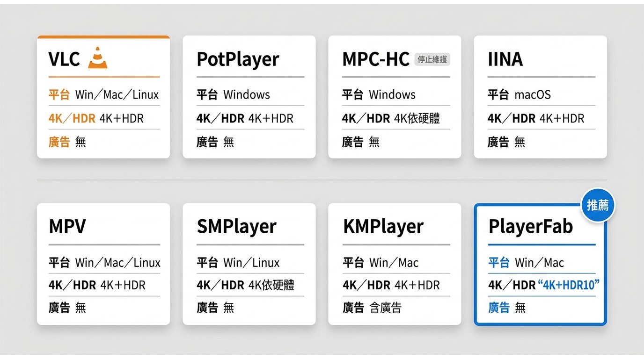Image resolution: width=644 pixels, height=359 pixels.
Task: Click IINA platform value macOS
Action: (x=533, y=95)
